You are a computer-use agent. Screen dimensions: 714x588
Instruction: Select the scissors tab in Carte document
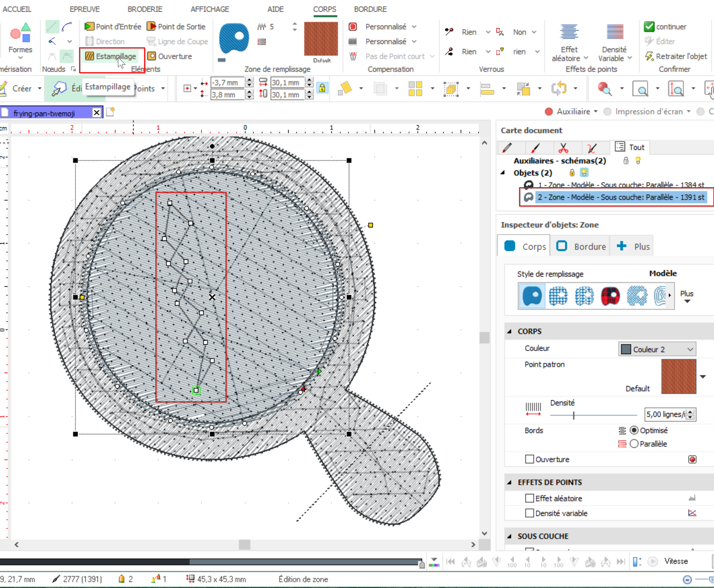tap(563, 148)
